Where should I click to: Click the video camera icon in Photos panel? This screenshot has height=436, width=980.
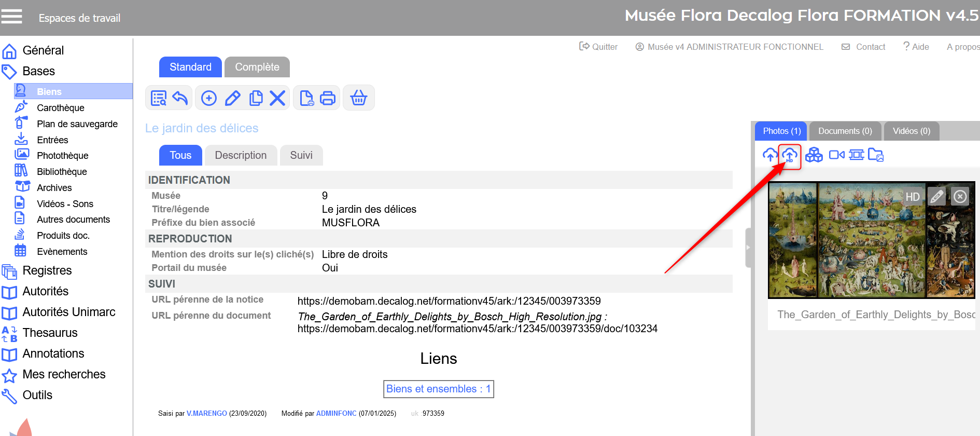pos(836,155)
